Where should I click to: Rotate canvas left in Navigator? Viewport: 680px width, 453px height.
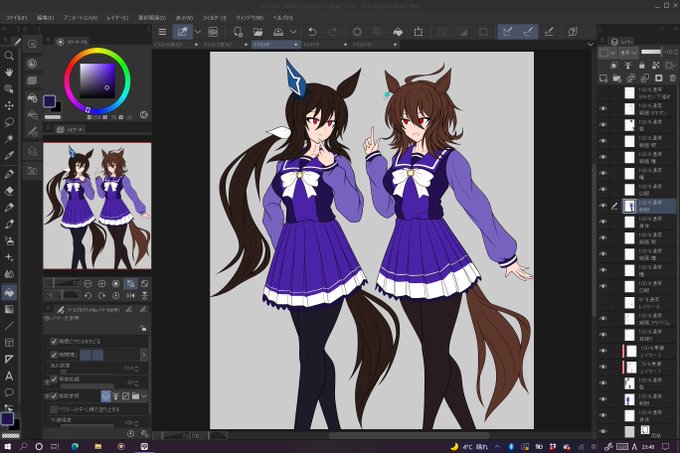pos(88,296)
